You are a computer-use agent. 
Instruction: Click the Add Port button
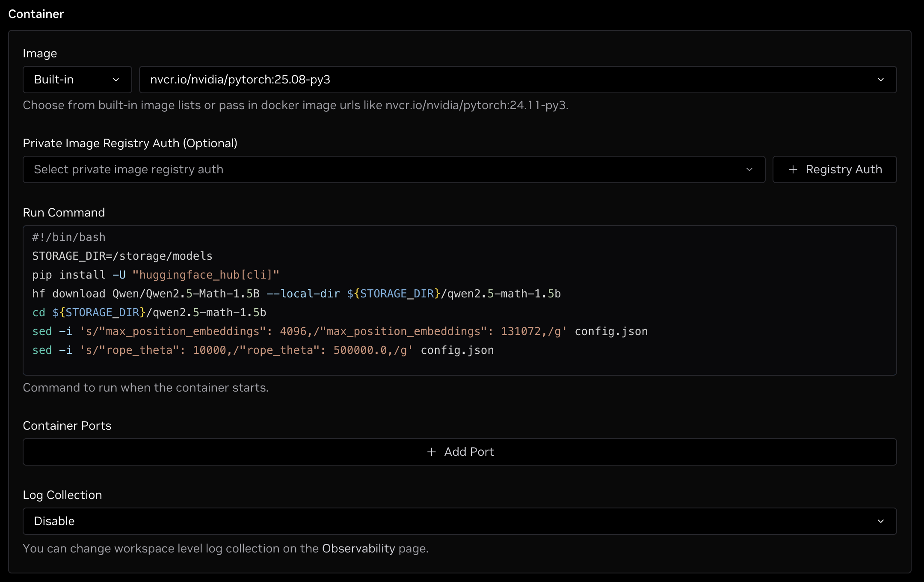click(460, 452)
